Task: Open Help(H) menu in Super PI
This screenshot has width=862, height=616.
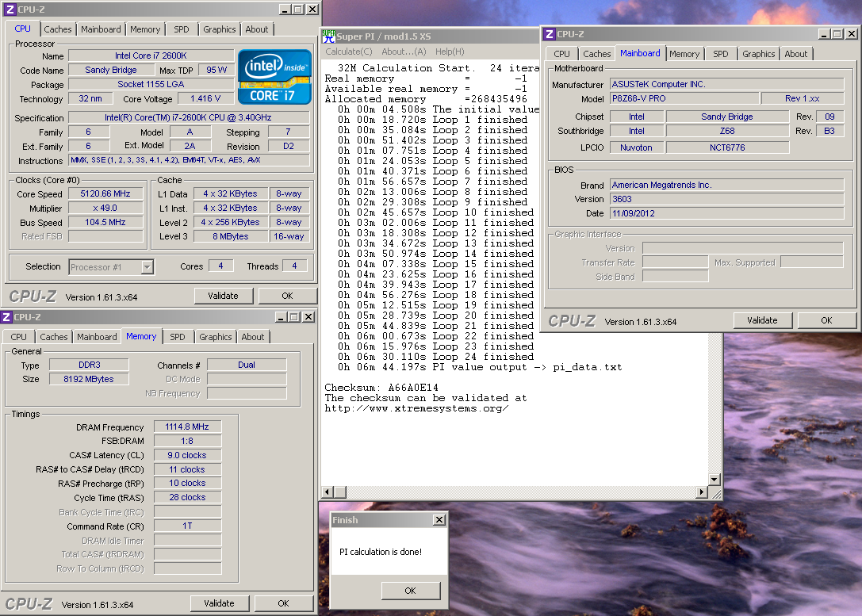Action: tap(450, 51)
